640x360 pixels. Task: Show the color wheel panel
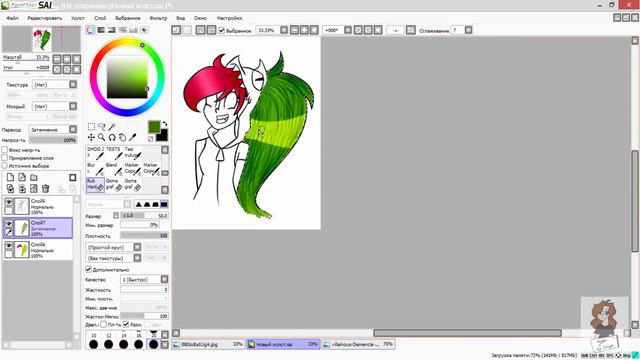[x=91, y=30]
